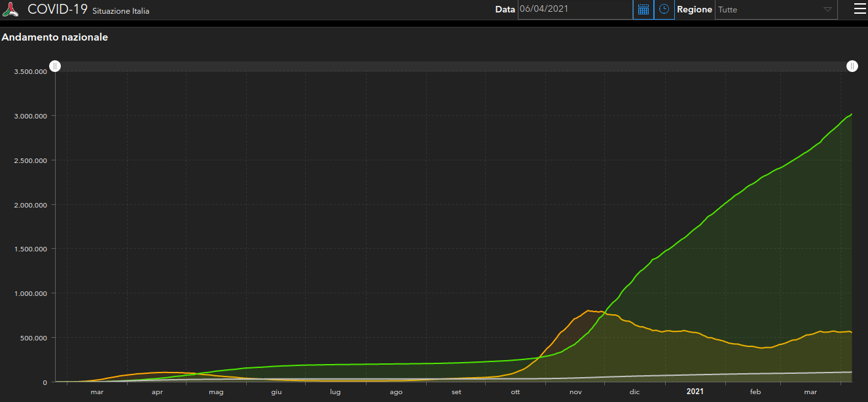Click the green line's endpoint at top right

click(x=851, y=115)
